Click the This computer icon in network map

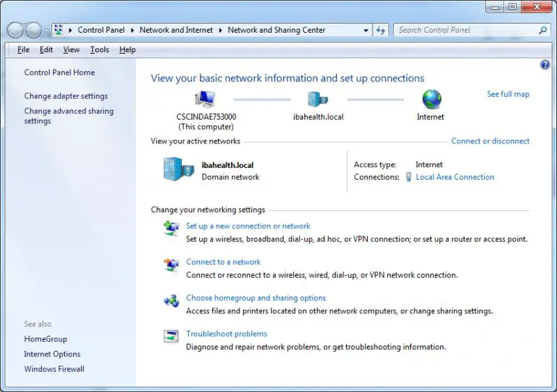(205, 99)
